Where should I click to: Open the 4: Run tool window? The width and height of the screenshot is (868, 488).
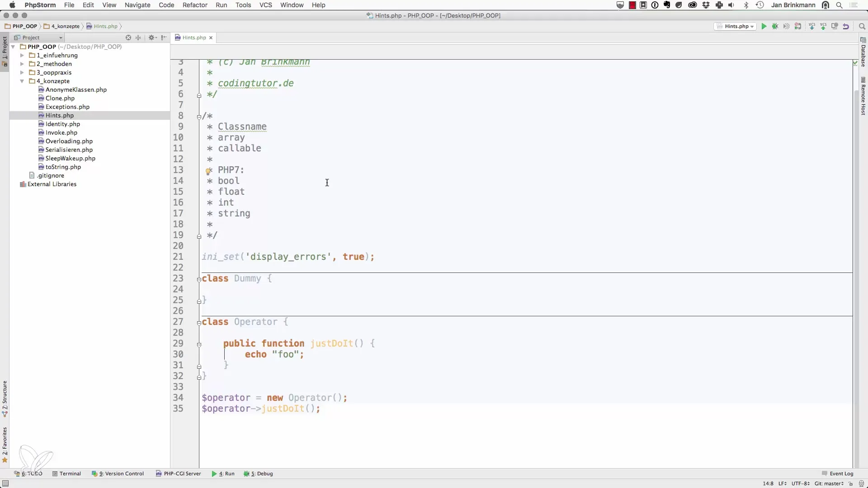pyautogui.click(x=223, y=474)
